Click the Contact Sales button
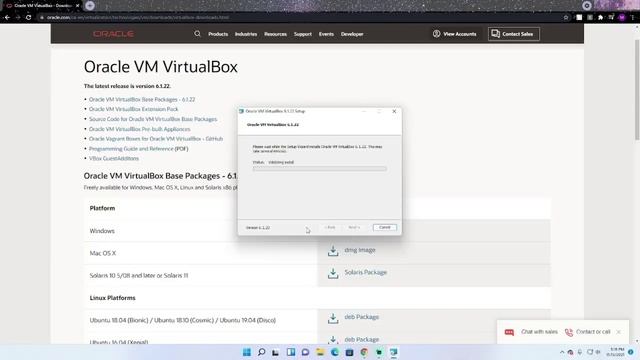 (513, 34)
